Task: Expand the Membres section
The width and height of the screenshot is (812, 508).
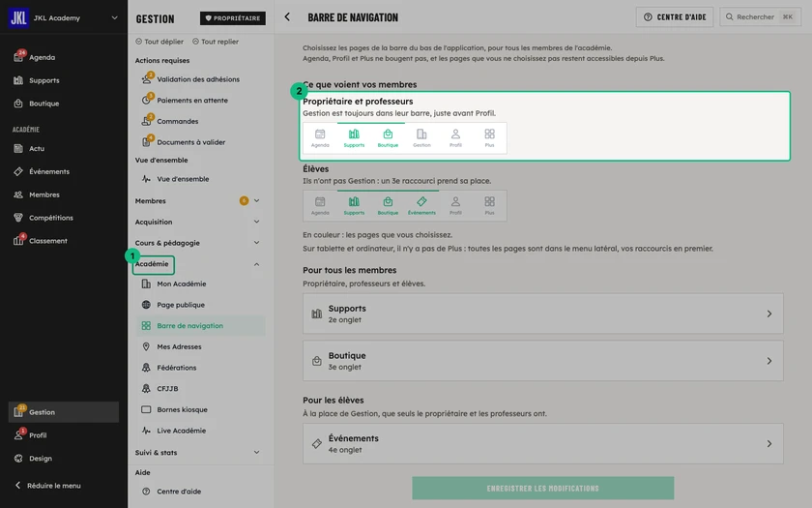Action: pyautogui.click(x=256, y=200)
